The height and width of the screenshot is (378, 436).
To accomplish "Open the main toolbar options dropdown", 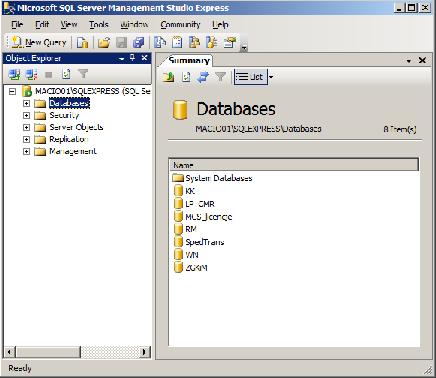I will tap(244, 48).
